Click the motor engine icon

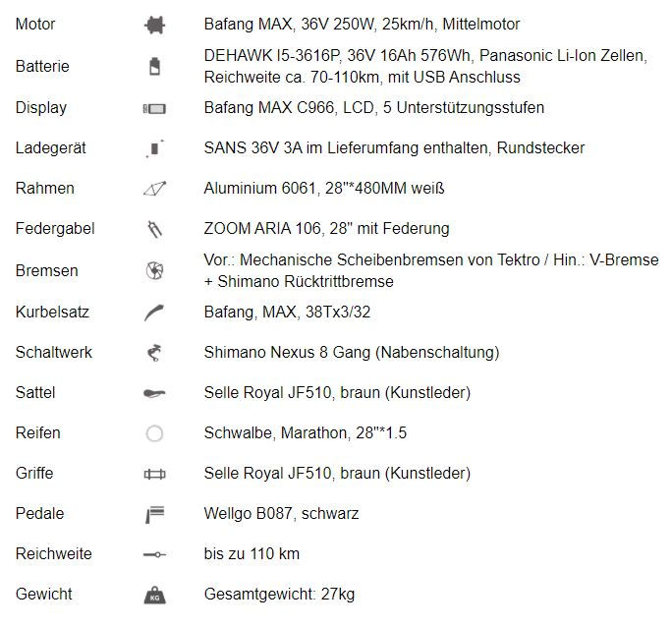(154, 25)
